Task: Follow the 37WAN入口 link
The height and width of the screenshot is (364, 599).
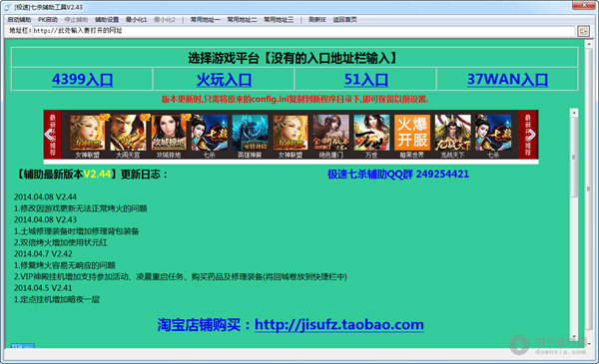Action: click(x=507, y=80)
